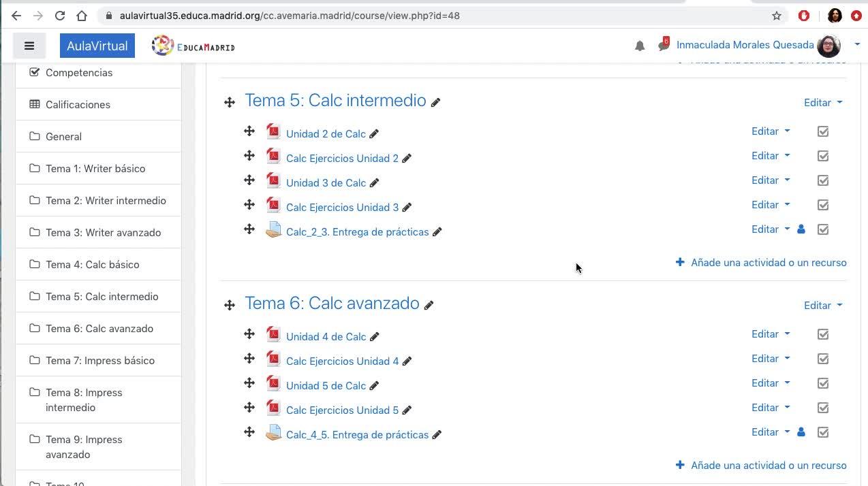
Task: Click pencil to rename Calc Ejercicios Unidad 2
Action: (407, 159)
